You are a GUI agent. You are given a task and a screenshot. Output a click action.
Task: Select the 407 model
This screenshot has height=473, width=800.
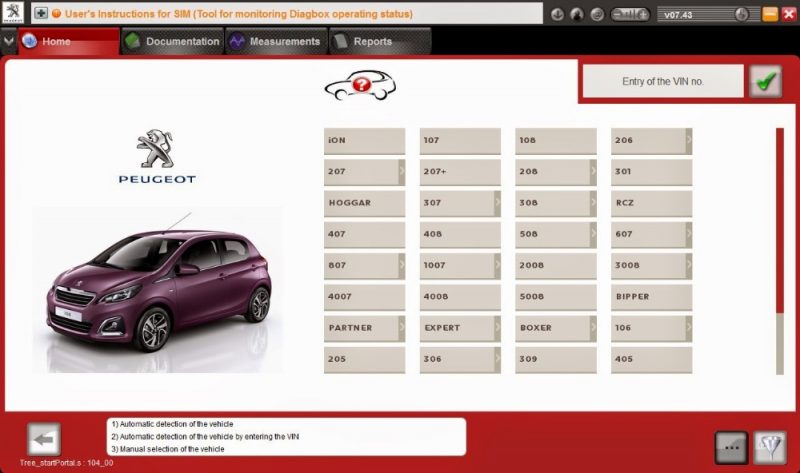[364, 234]
